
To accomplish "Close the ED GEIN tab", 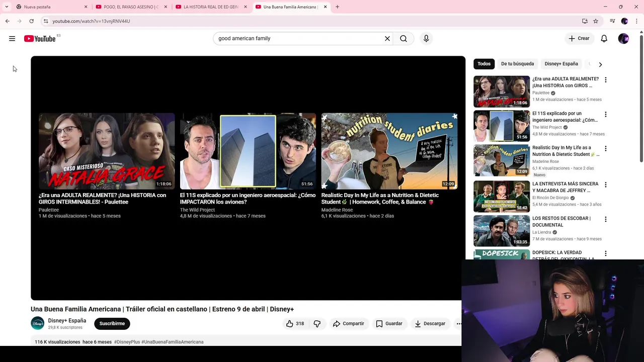I will pos(246,7).
